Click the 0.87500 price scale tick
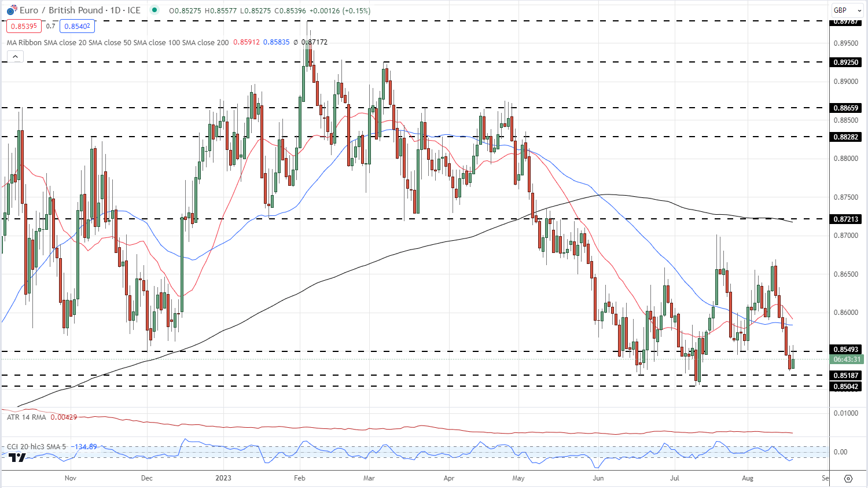 click(845, 197)
